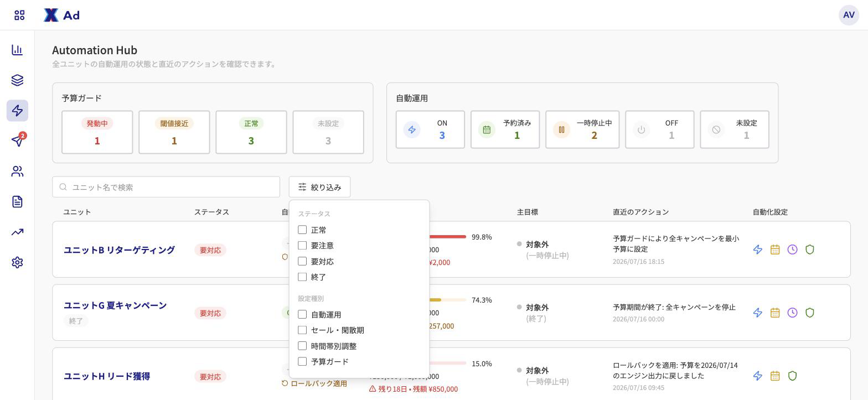The width and height of the screenshot is (868, 400).
Task: Click the 99.8% budget progress bar
Action: coord(447,237)
